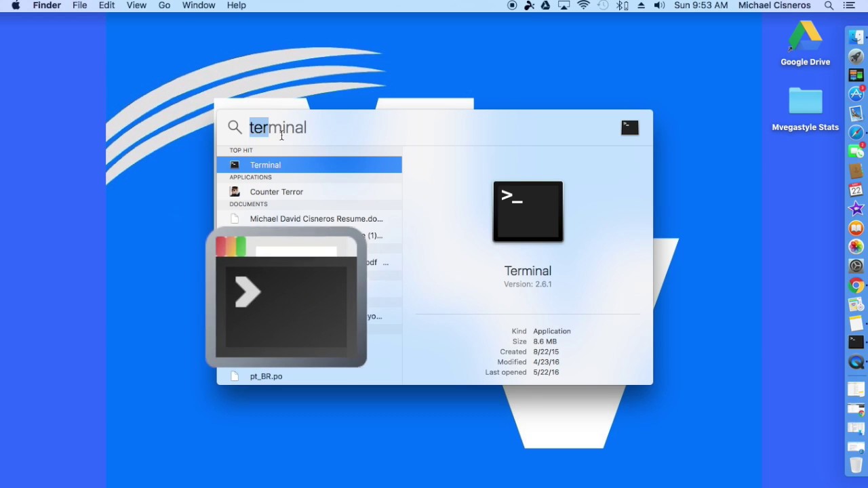Image resolution: width=868 pixels, height=488 pixels.
Task: Launch Photos colorful flower icon
Action: click(856, 247)
